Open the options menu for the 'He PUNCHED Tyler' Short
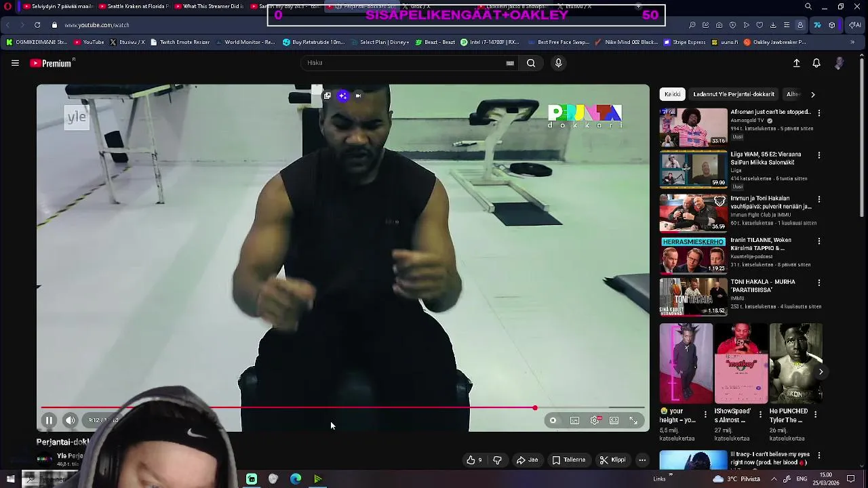The height and width of the screenshot is (488, 868). click(x=815, y=414)
